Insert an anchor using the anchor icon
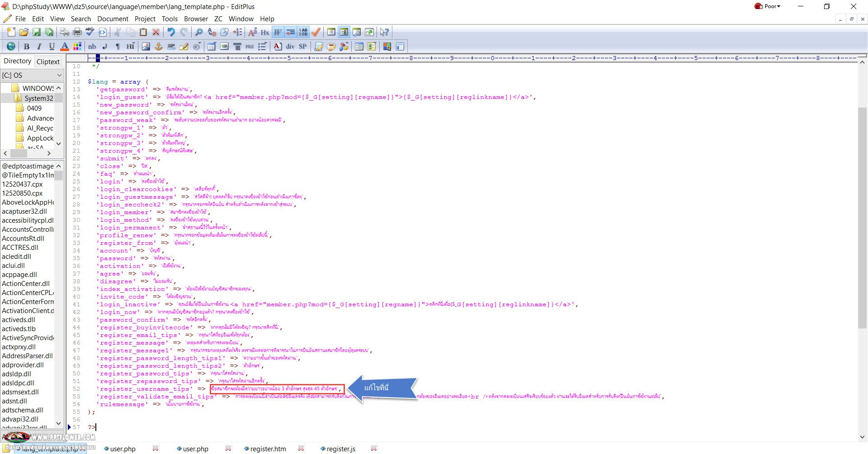868x454 pixels. click(x=159, y=47)
